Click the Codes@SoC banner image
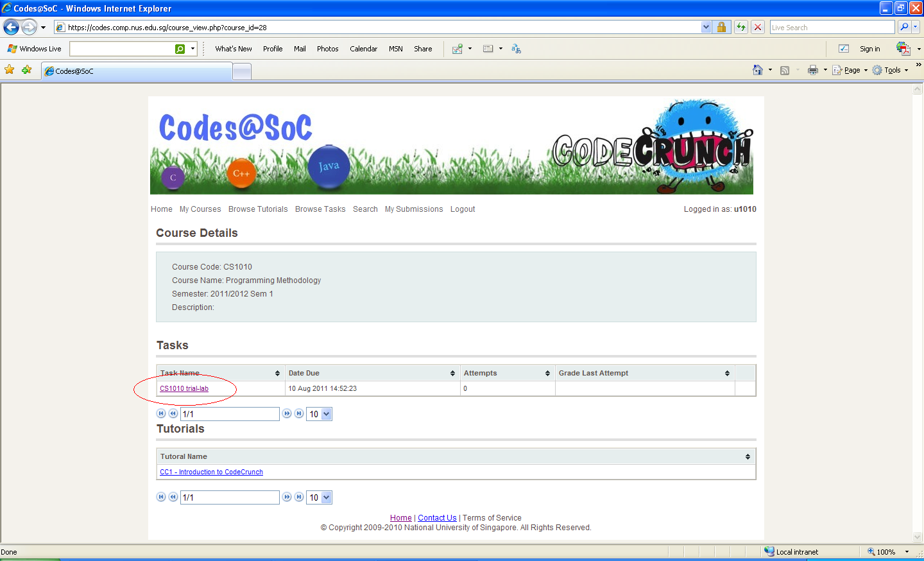 click(452, 146)
